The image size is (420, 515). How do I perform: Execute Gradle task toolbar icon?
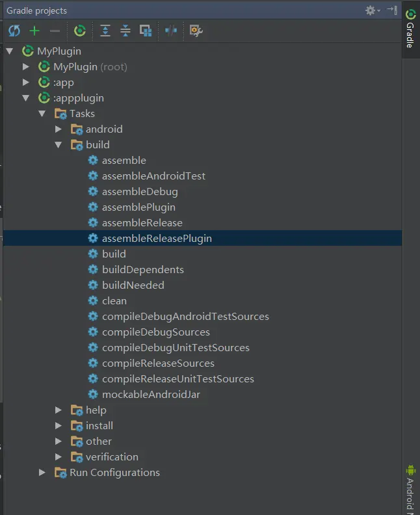80,31
